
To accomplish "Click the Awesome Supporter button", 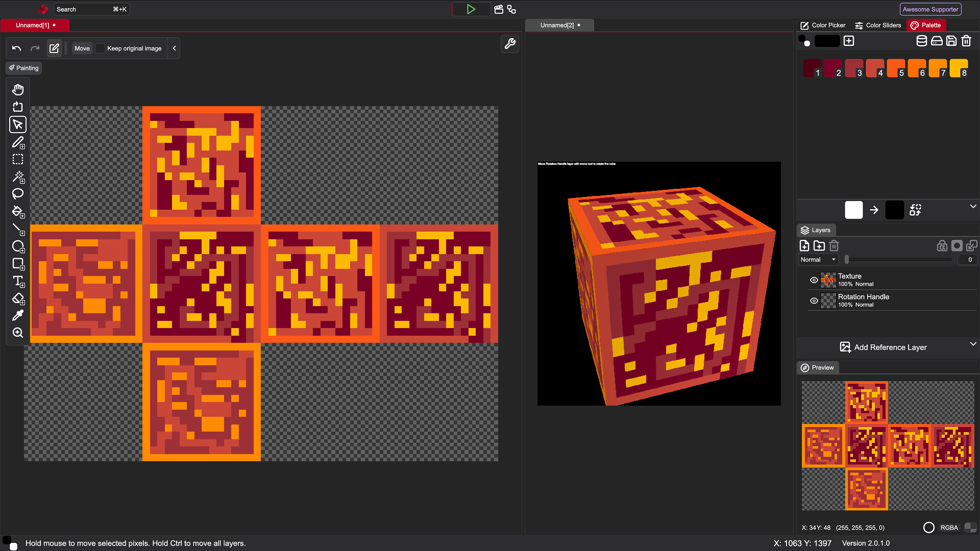I will [x=930, y=9].
